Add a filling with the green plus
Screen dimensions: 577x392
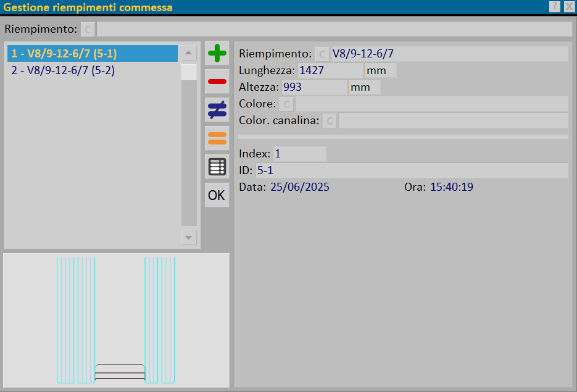point(217,53)
